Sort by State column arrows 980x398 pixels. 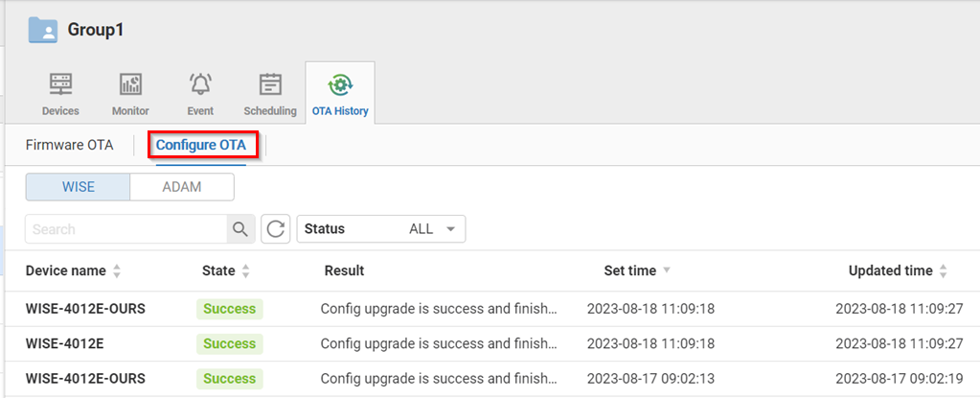245,271
